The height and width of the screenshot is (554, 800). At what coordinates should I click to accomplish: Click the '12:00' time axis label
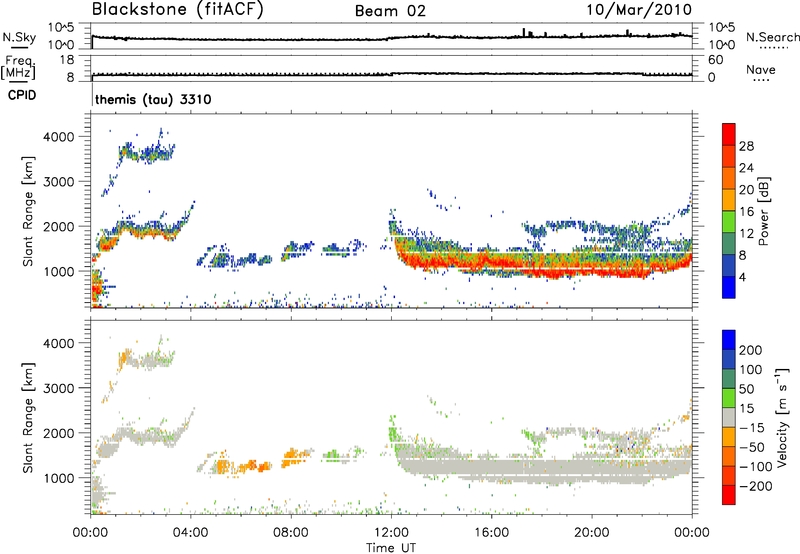391,533
